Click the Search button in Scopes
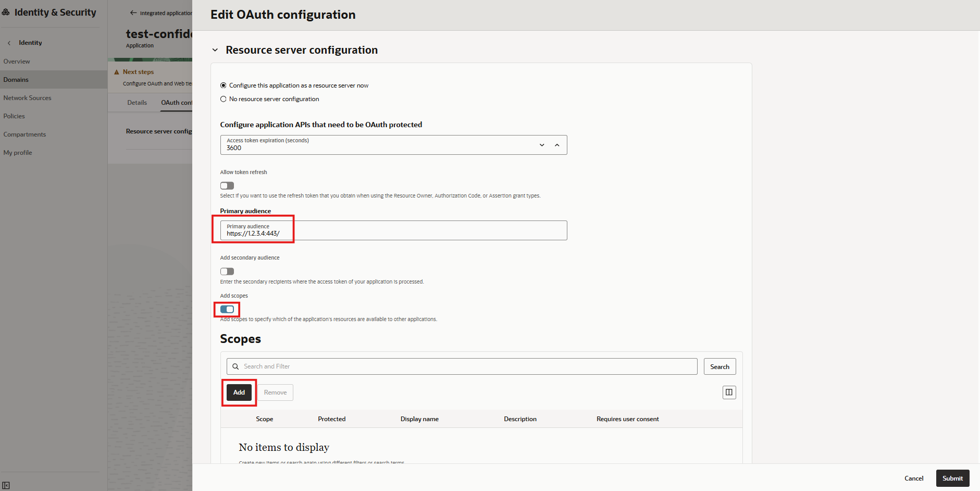980x491 pixels. point(720,366)
